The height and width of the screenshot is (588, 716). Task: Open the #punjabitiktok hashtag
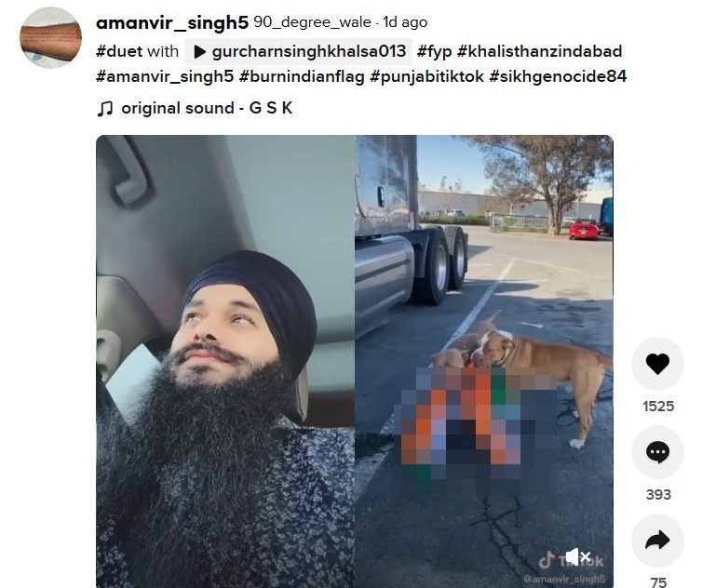coord(427,76)
